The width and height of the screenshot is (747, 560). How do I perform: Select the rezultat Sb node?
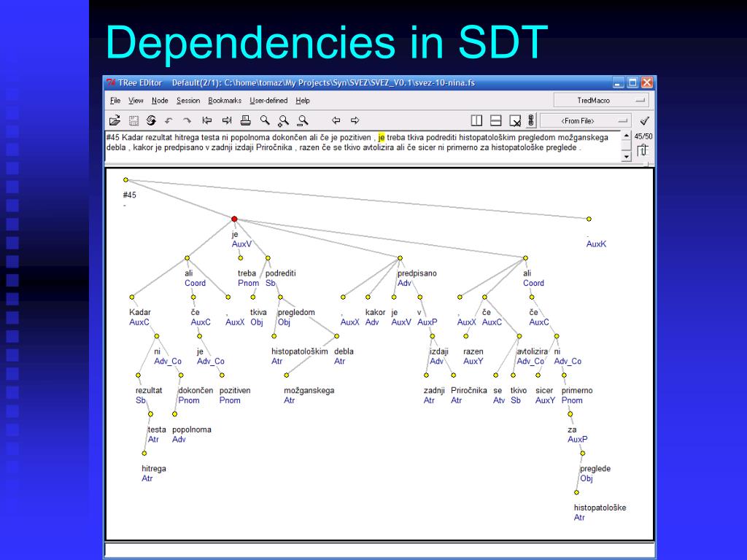click(x=138, y=376)
